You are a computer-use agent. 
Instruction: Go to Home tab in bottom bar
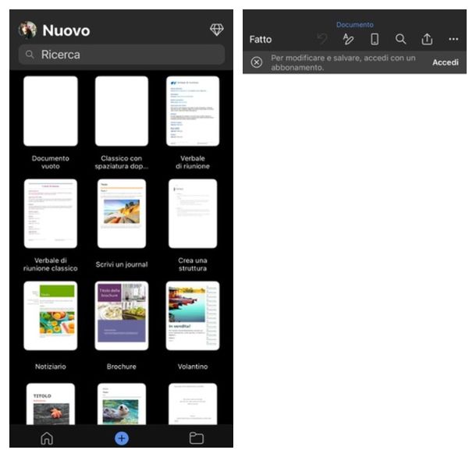click(47, 438)
